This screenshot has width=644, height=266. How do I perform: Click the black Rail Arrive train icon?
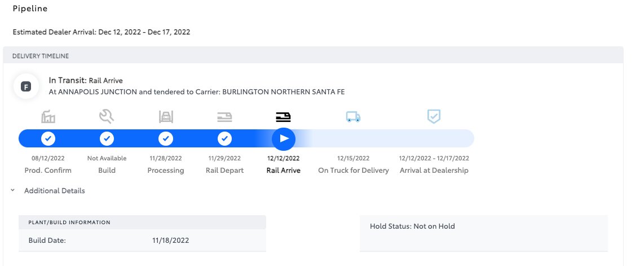tap(284, 117)
